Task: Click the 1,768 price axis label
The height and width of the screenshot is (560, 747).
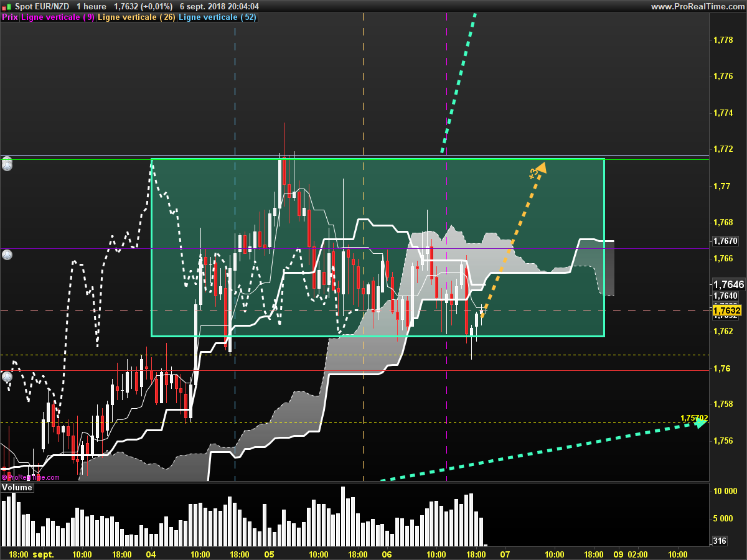Action: [723, 222]
